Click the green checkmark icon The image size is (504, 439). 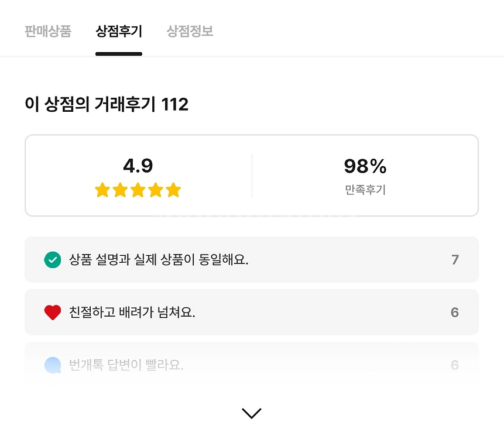(53, 259)
